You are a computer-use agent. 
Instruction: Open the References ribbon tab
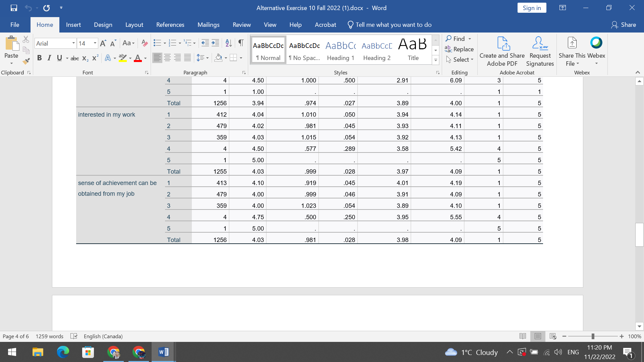pos(170,25)
